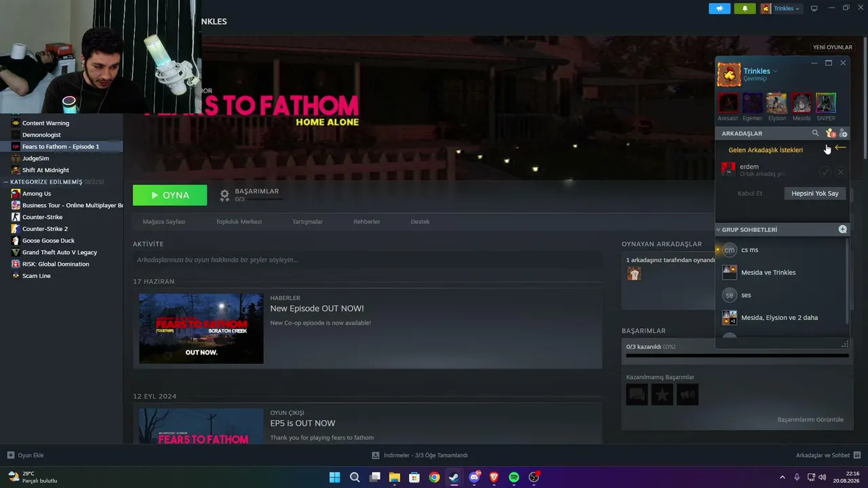This screenshot has height=488, width=868.
Task: Open Discord from the taskbar
Action: click(x=474, y=477)
